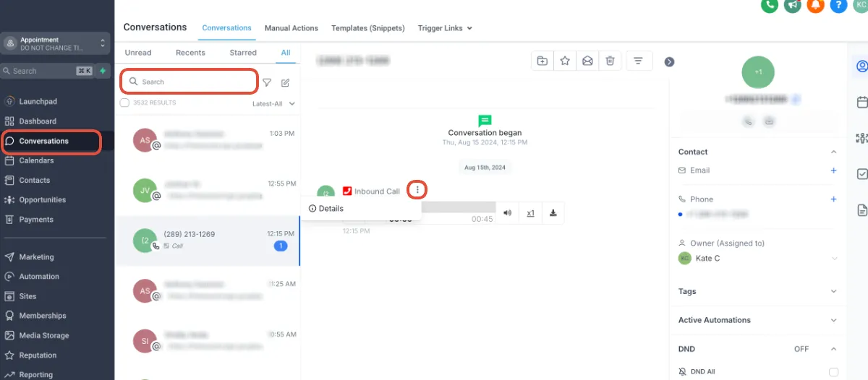Open the three-dot menu on Inbound Call

click(417, 190)
